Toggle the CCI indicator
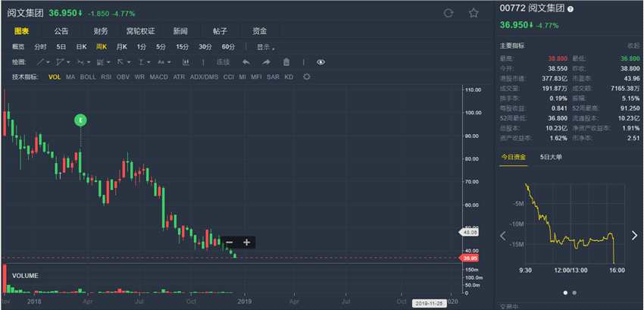This screenshot has width=644, height=310. click(x=229, y=77)
